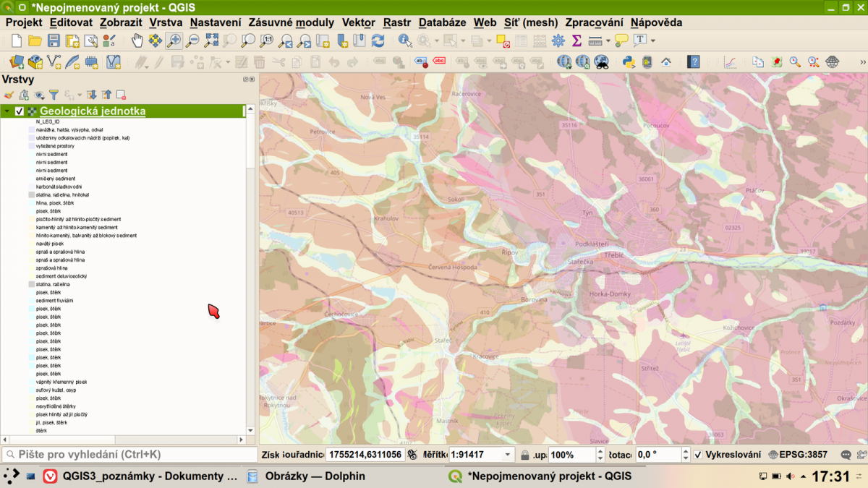Click the Filter Legend funnel icon
The image size is (868, 488).
(54, 95)
